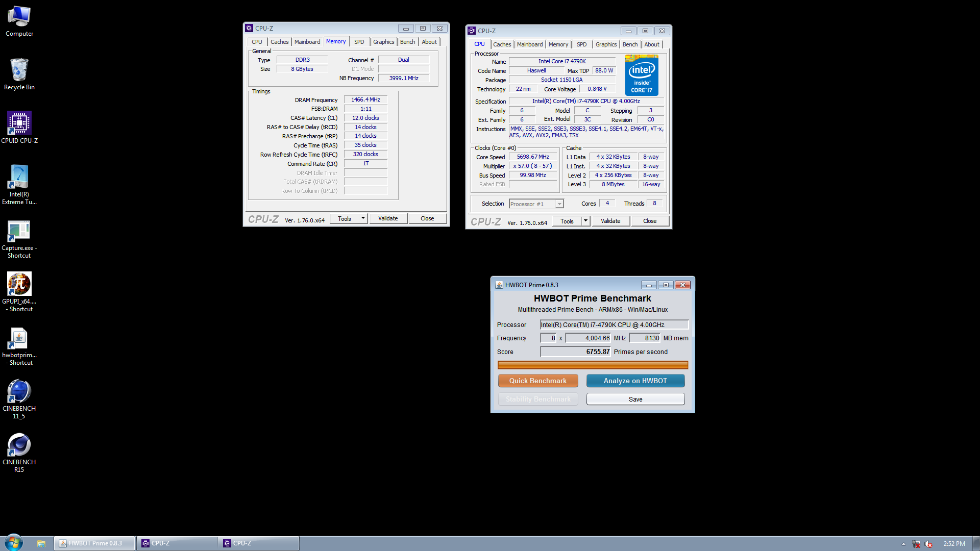This screenshot has width=980, height=551.
Task: Open the Recycle Bin icon
Action: 19,74
